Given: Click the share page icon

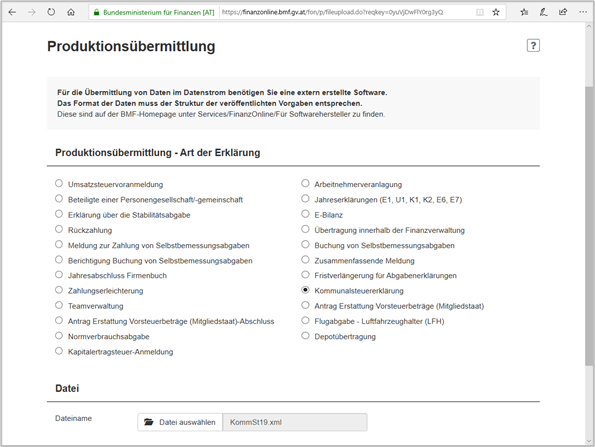Looking at the screenshot, I should click(563, 12).
